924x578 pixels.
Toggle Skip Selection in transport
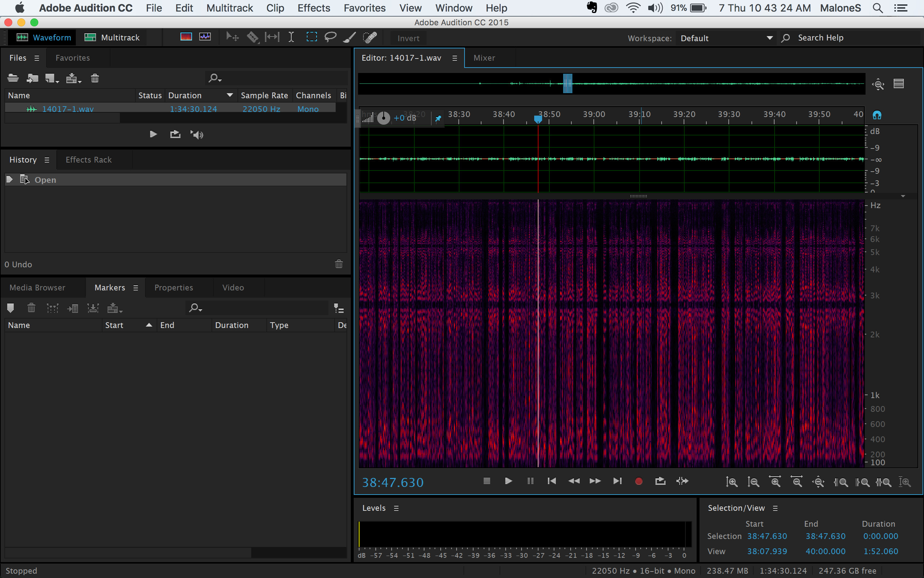[x=682, y=481]
